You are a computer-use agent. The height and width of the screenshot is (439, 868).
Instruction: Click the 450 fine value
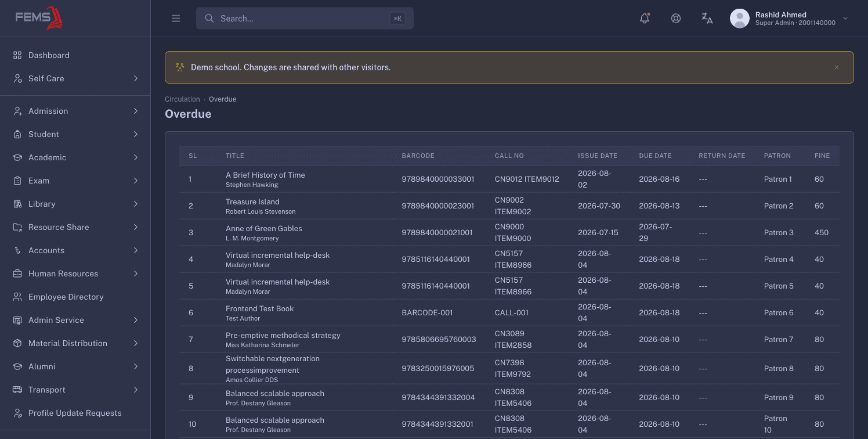822,232
